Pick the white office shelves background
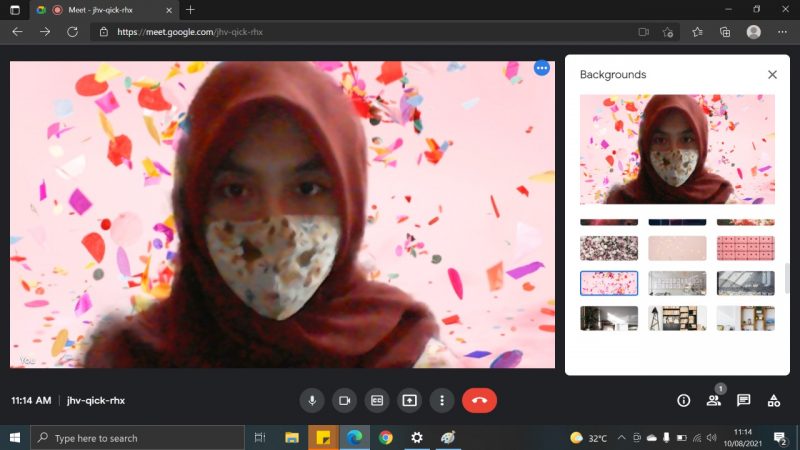This screenshot has width=800, height=450. tap(677, 283)
